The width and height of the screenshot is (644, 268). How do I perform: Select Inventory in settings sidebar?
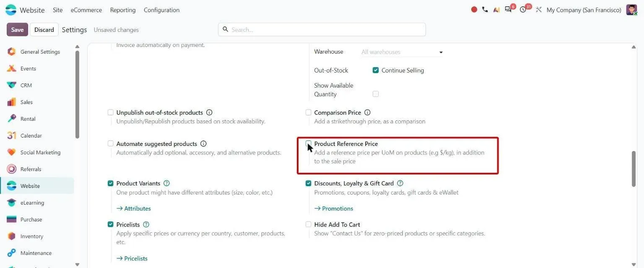pos(37,236)
